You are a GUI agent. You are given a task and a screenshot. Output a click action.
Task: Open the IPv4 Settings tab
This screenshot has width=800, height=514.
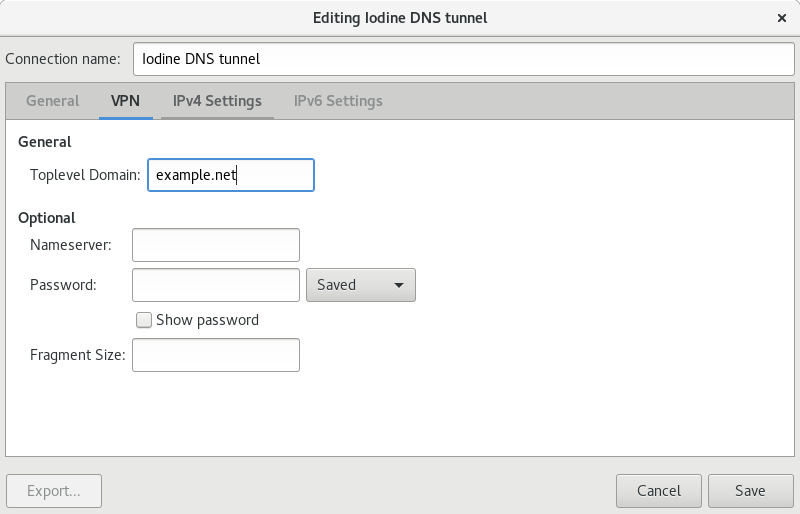pyautogui.click(x=217, y=101)
